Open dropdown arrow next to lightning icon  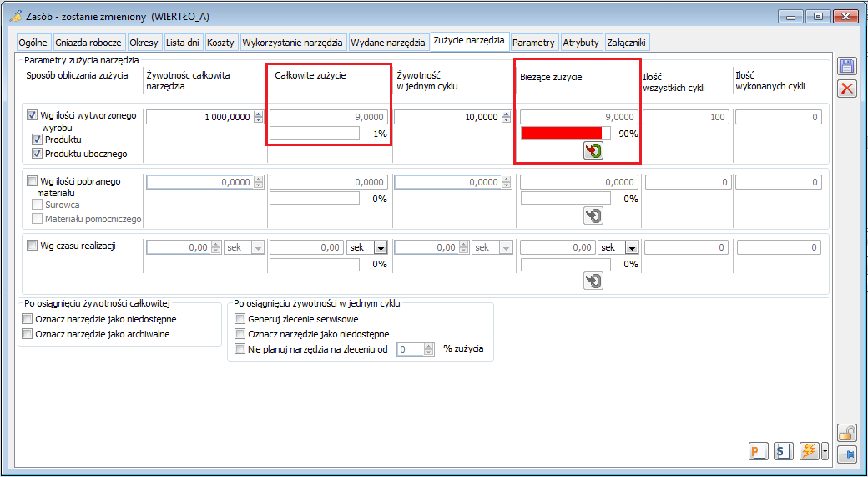click(825, 451)
